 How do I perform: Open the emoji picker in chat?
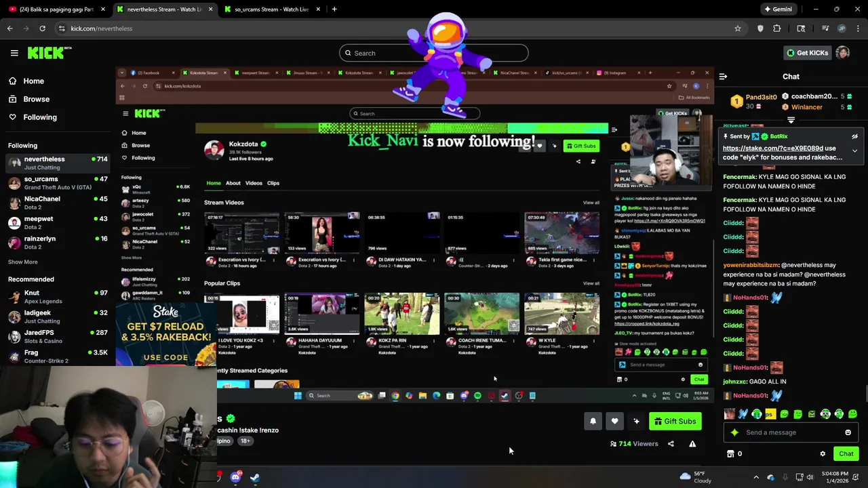pos(848,432)
